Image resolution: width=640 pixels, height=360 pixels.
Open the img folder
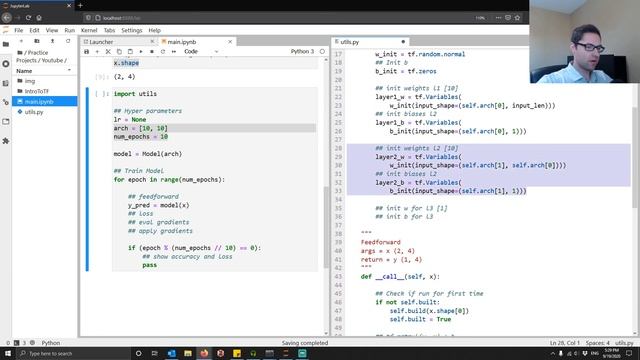click(44, 81)
